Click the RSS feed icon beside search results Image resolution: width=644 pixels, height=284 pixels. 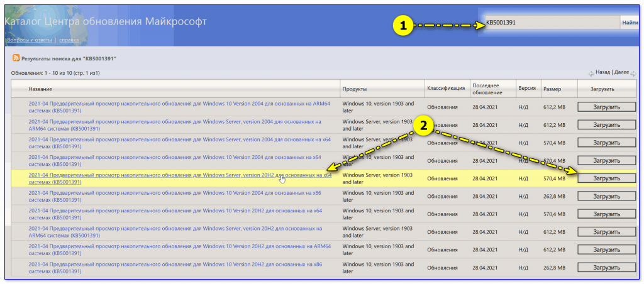(16, 58)
